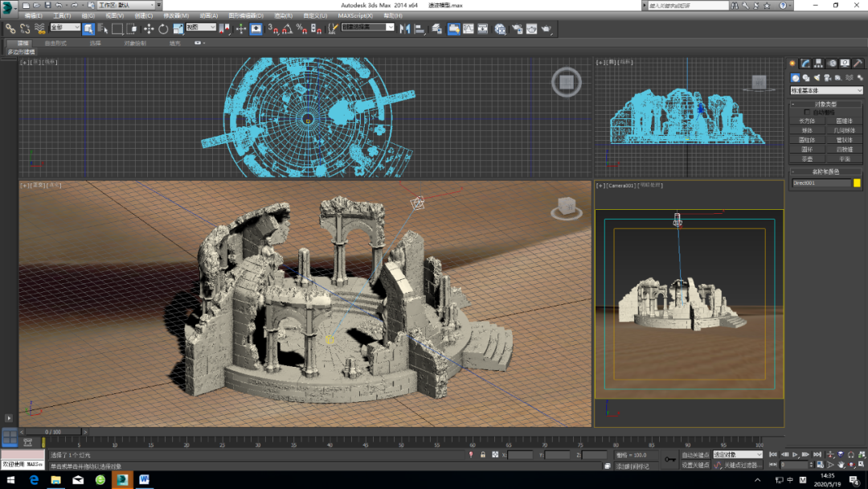Open the Utilities hammer panel
This screenshot has height=489, width=868.
click(858, 64)
